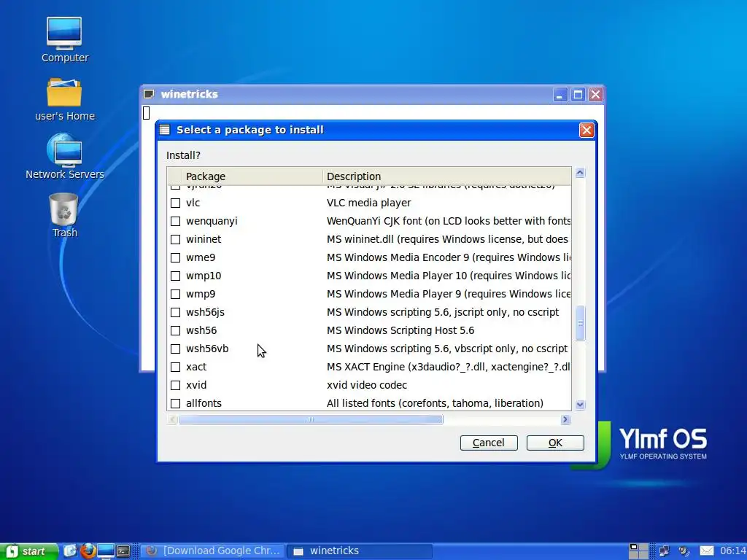Select the wsh56js checkbox
The height and width of the screenshot is (560, 747).
pyautogui.click(x=175, y=312)
